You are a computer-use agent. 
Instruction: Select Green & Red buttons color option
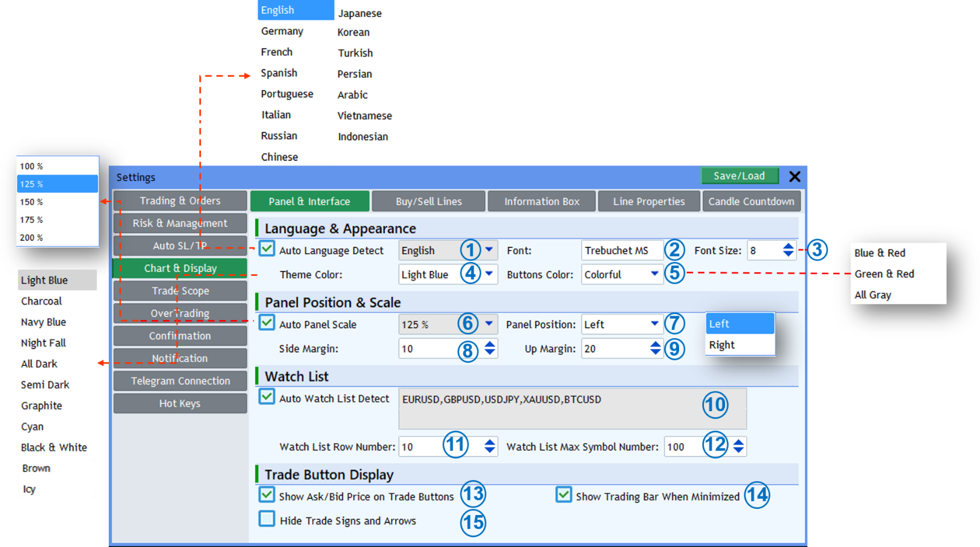pos(884,273)
